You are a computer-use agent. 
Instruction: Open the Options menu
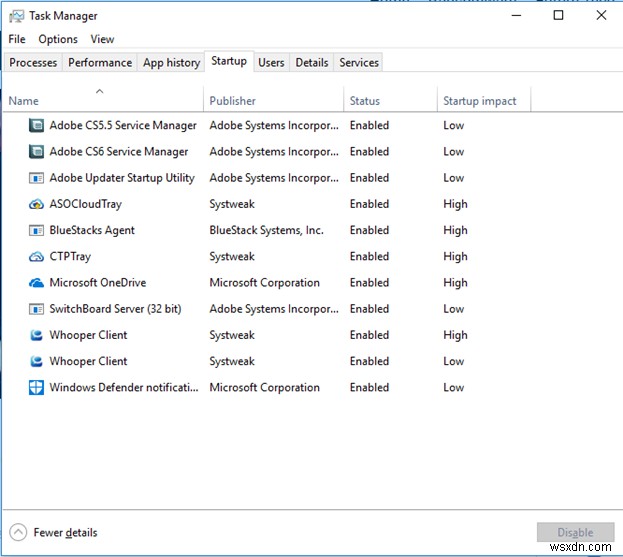pyautogui.click(x=58, y=39)
